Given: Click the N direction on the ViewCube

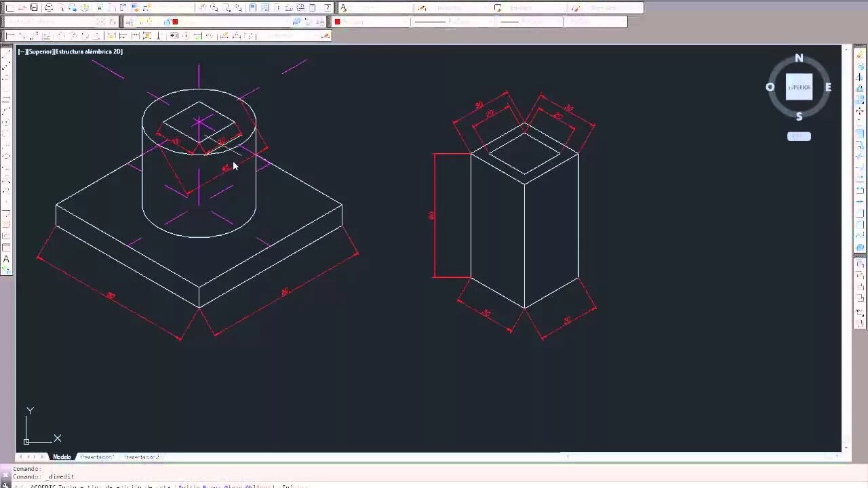Looking at the screenshot, I should (799, 58).
